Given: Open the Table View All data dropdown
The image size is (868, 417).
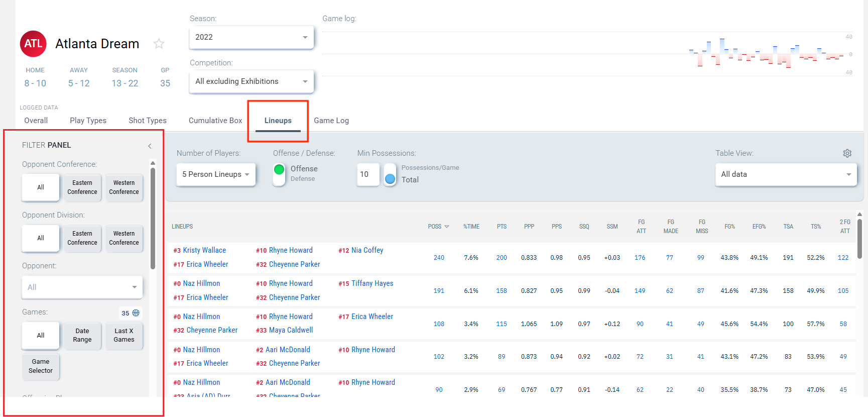Looking at the screenshot, I should pyautogui.click(x=786, y=174).
